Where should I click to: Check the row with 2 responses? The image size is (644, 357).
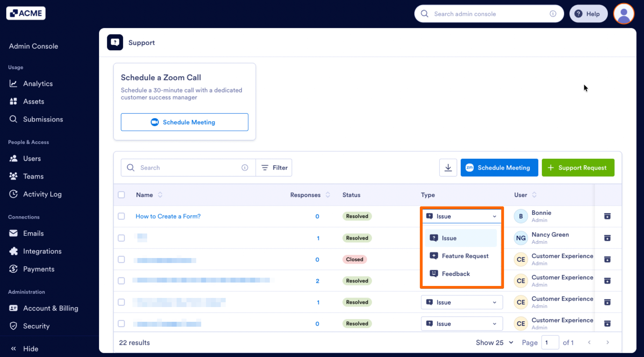pos(121,281)
